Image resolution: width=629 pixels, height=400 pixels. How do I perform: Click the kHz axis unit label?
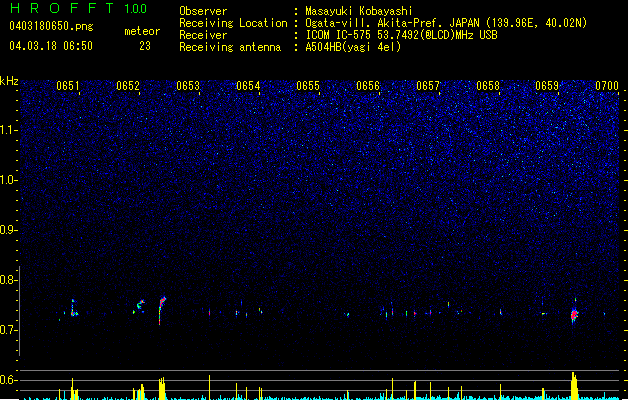click(x=9, y=81)
